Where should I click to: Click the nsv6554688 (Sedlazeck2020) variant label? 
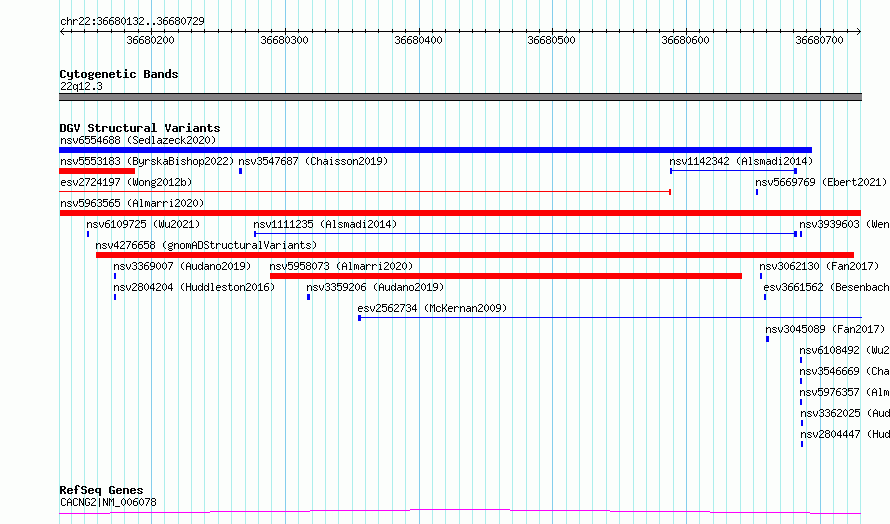pos(138,140)
